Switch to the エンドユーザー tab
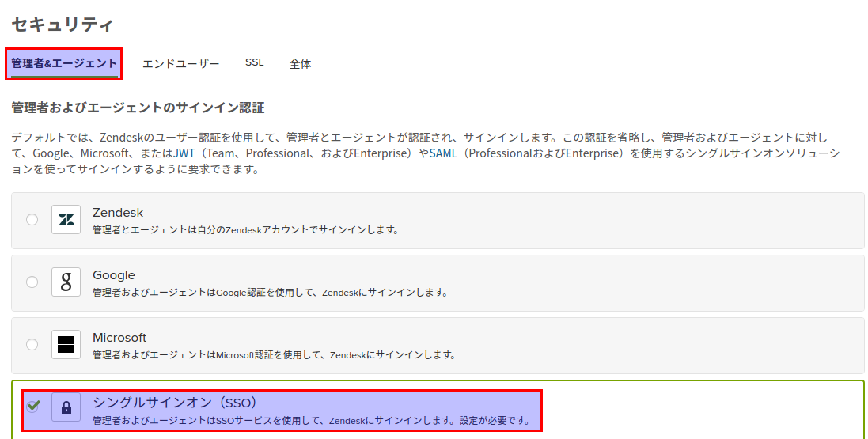Image resolution: width=868 pixels, height=439 pixels. (x=181, y=63)
